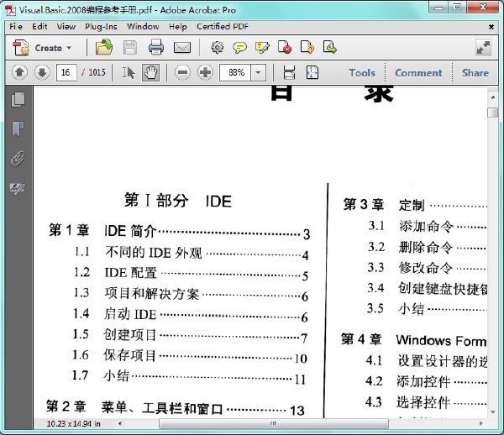Open Preferences via the gear icon
This screenshot has width=504, height=435.
(x=218, y=47)
